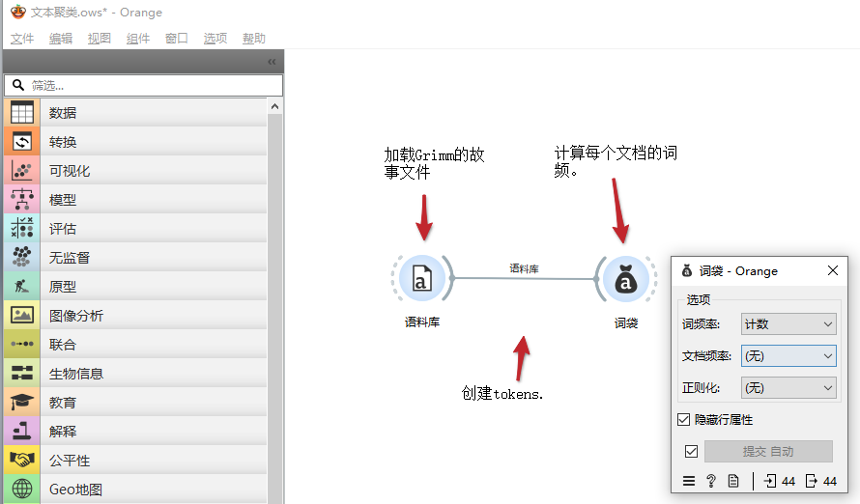Open the 解释 category icon
The width and height of the screenshot is (860, 504).
22,432
